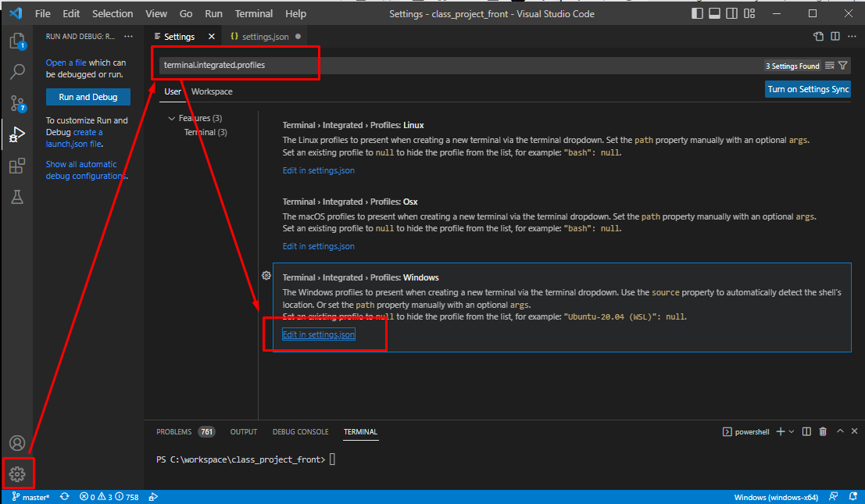Screen dimensions: 865x504
Task: Open the settings filter funnel icon
Action: (x=843, y=66)
